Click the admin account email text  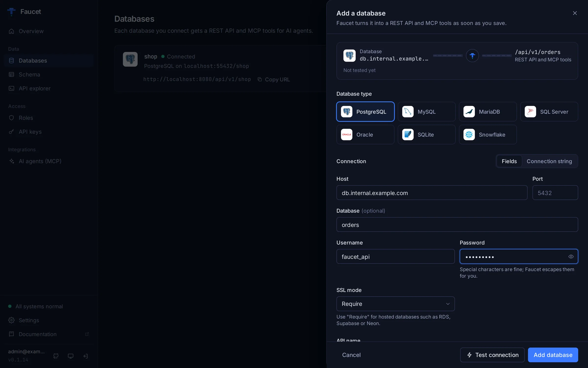pyautogui.click(x=26, y=351)
